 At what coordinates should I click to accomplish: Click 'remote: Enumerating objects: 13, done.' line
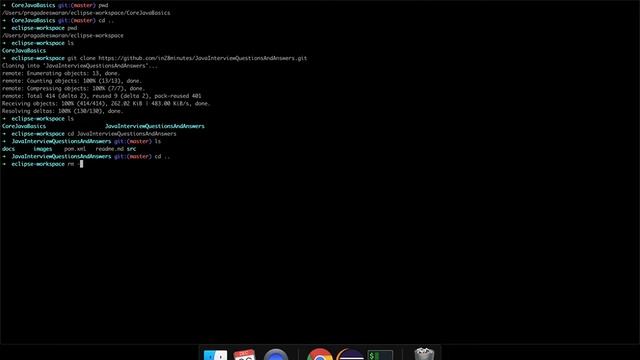(x=61, y=73)
